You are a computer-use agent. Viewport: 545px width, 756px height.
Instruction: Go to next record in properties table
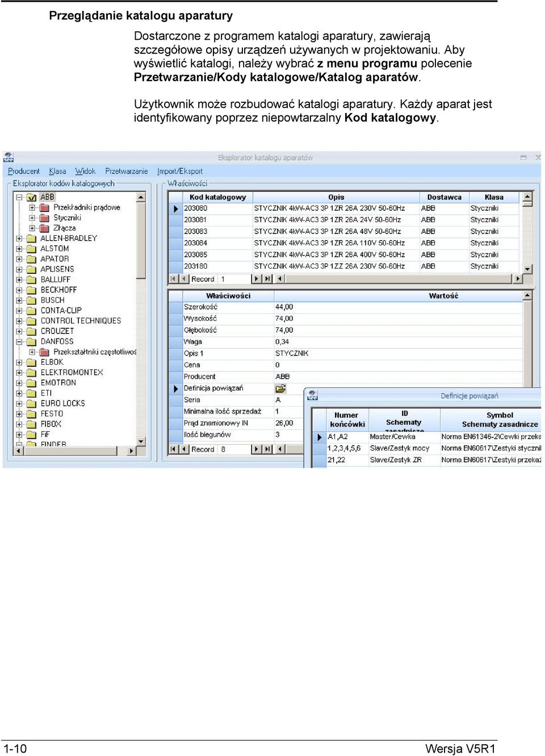[256, 449]
